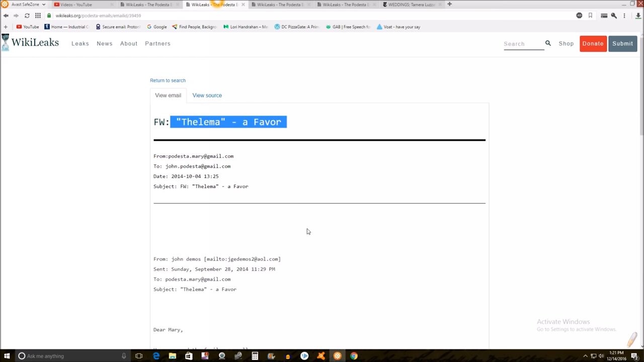Viewport: 644px width, 362px height.
Task: Open the Lori Handrahan bookmark
Action: click(246, 27)
